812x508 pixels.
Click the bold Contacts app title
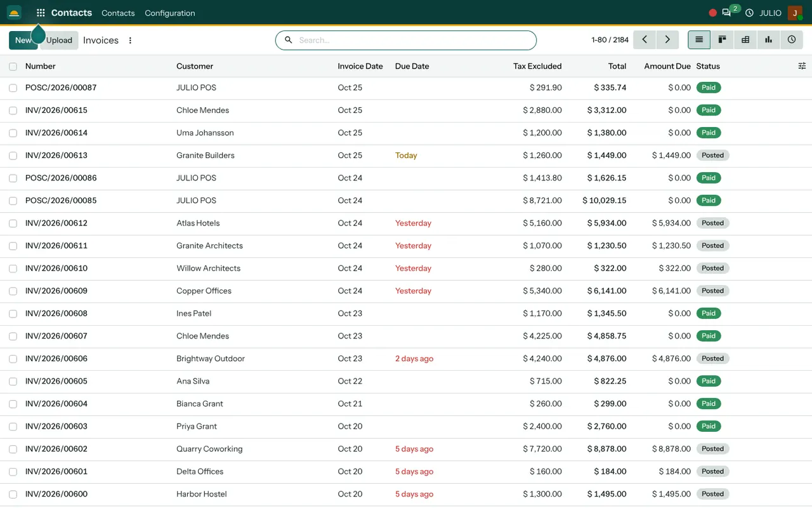(x=72, y=13)
